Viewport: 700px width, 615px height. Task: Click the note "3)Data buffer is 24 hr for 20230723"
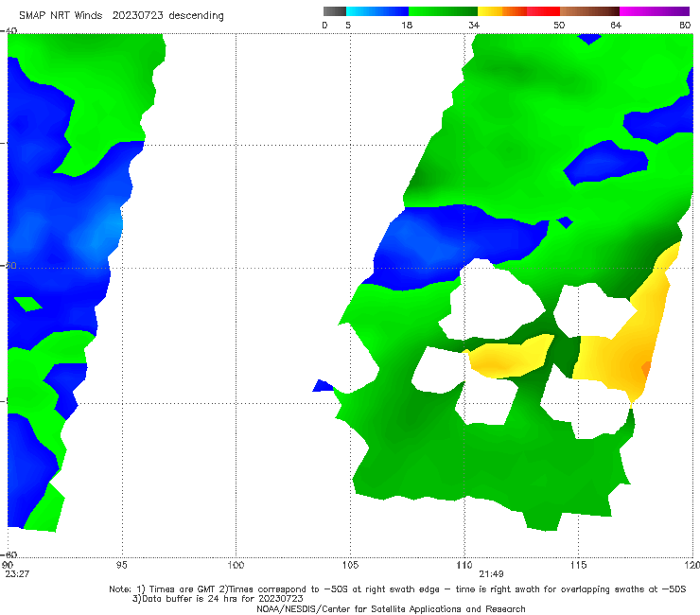tap(218, 599)
